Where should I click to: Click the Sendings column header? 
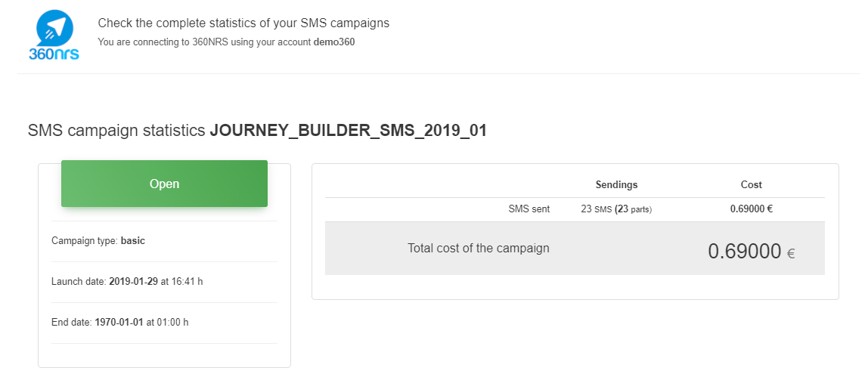point(616,184)
